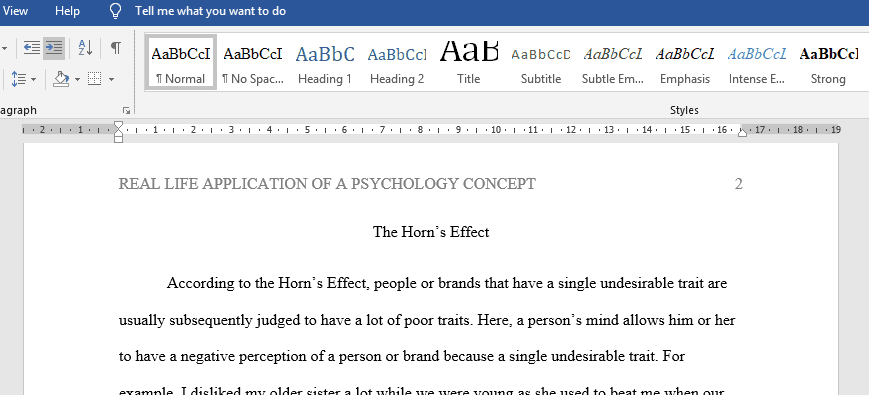Click the left indent square ruler marker
The image size is (869, 395).
click(118, 139)
